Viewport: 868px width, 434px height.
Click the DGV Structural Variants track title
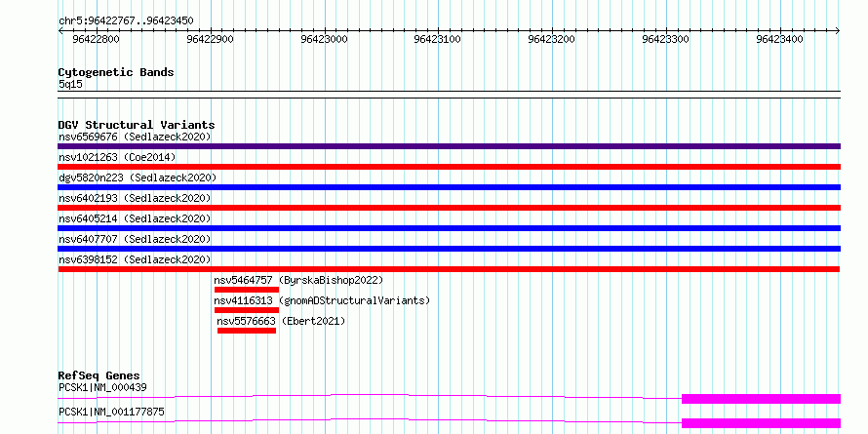(137, 125)
